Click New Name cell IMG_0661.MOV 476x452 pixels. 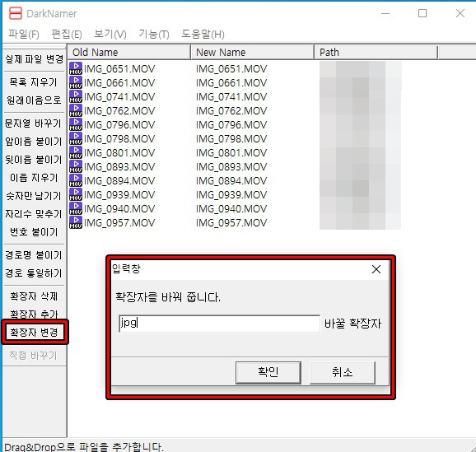click(x=231, y=83)
